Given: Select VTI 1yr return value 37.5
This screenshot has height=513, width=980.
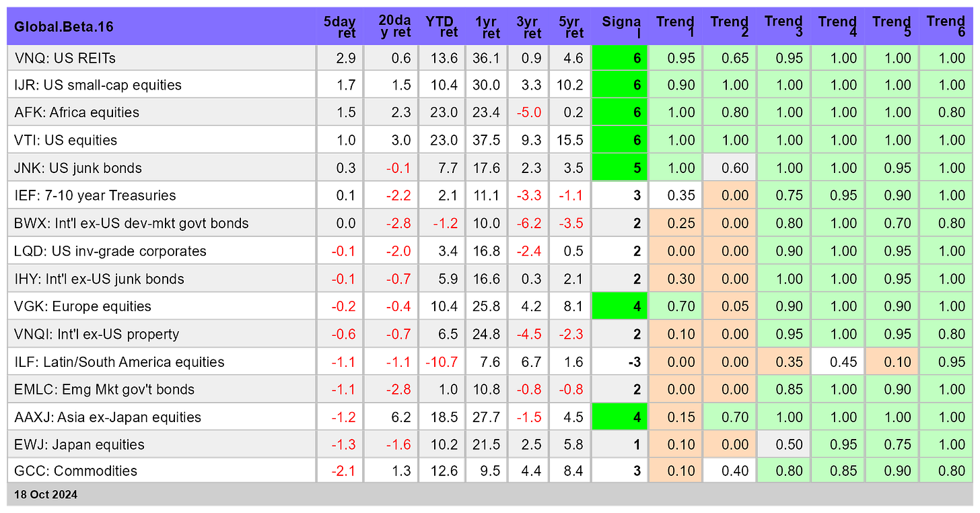Looking at the screenshot, I should click(487, 140).
